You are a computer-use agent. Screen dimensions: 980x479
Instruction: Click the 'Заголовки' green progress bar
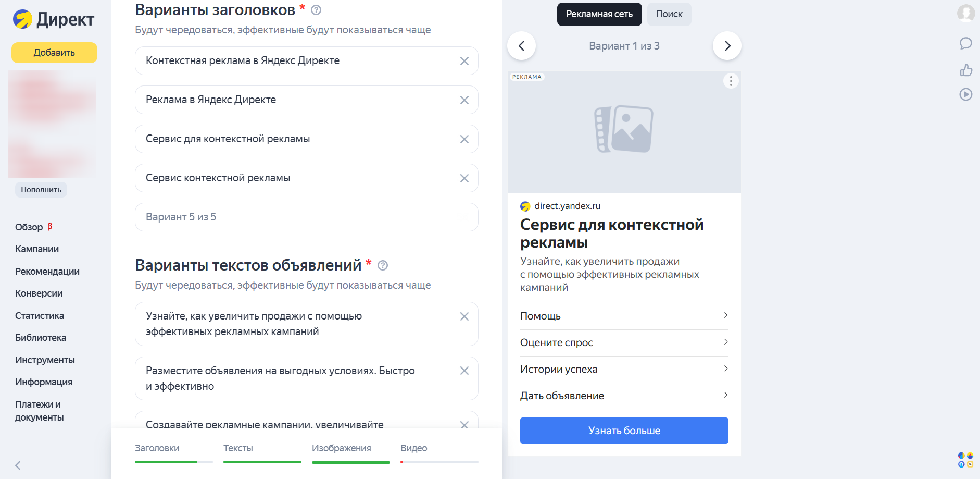174,462
